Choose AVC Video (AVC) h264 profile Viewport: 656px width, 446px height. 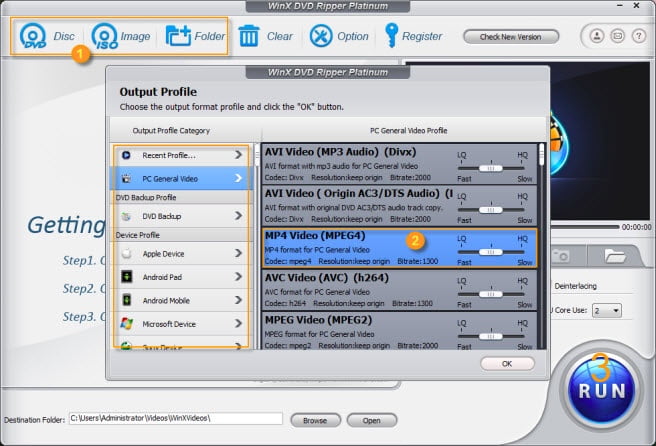[399, 290]
